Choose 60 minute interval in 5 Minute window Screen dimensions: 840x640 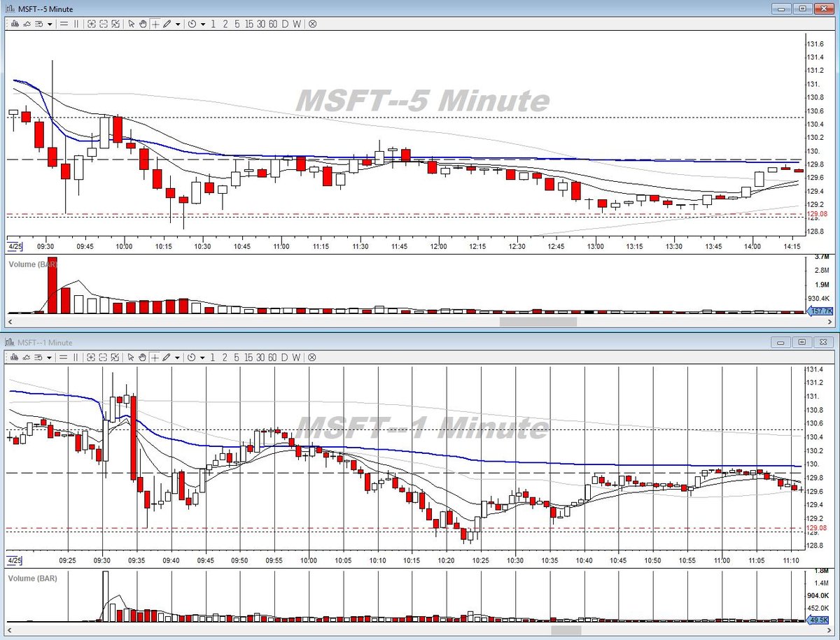273,24
